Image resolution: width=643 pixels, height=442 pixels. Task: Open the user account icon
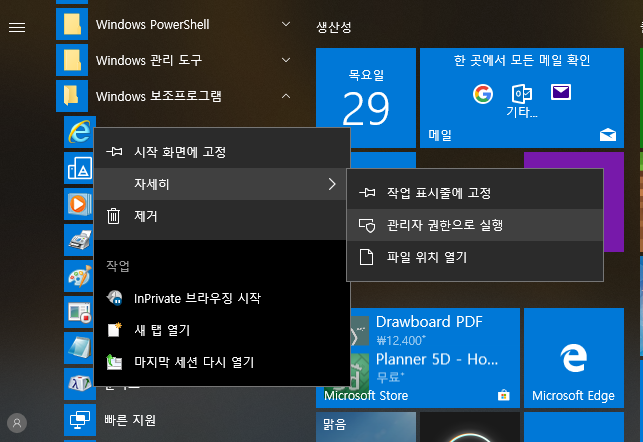tap(17, 423)
